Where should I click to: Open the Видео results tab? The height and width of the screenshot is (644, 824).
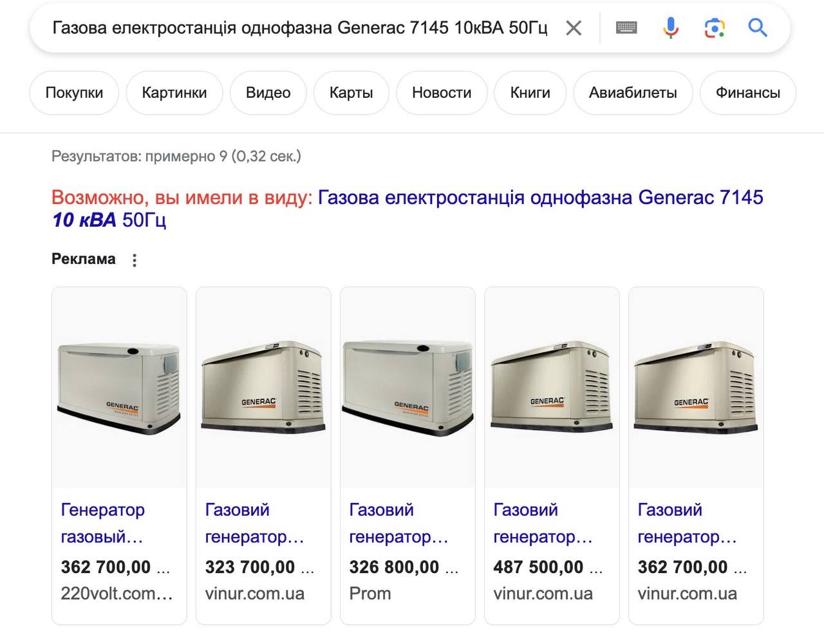(268, 93)
